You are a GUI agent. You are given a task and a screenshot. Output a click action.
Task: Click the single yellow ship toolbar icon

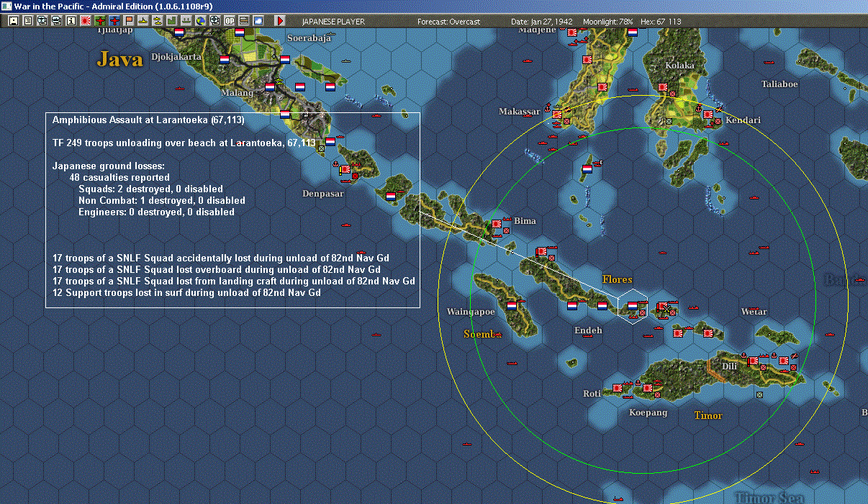(x=143, y=21)
